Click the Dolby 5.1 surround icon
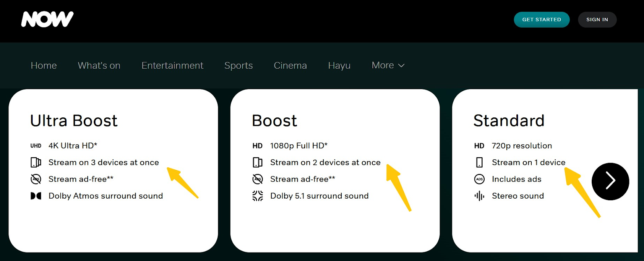This screenshot has width=644, height=261. point(258,196)
